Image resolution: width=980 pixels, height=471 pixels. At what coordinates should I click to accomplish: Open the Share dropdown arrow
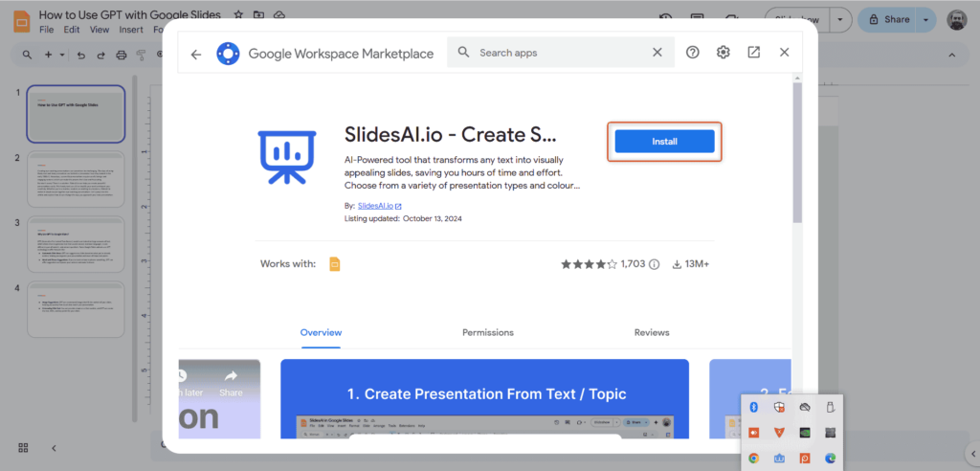[x=925, y=19]
